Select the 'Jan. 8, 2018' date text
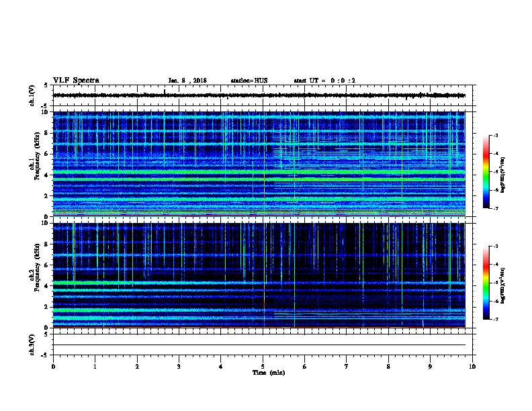Screen dimensions: 532x411 (187, 81)
